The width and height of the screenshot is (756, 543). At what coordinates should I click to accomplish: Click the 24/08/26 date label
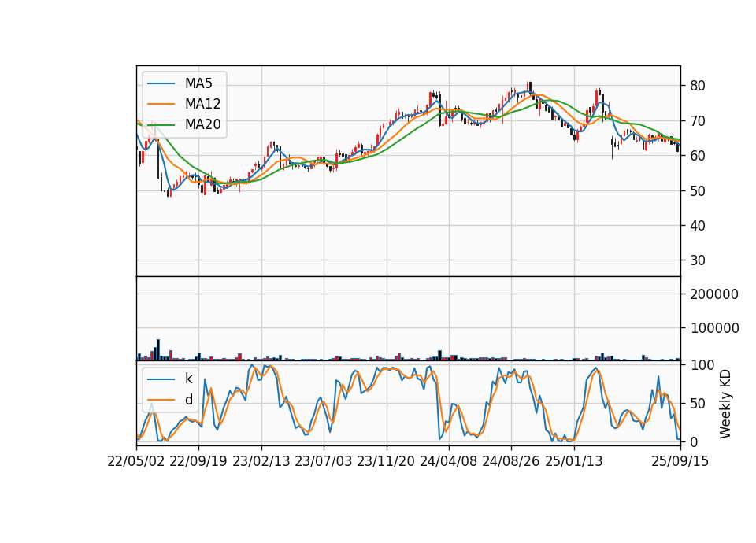click(x=511, y=461)
